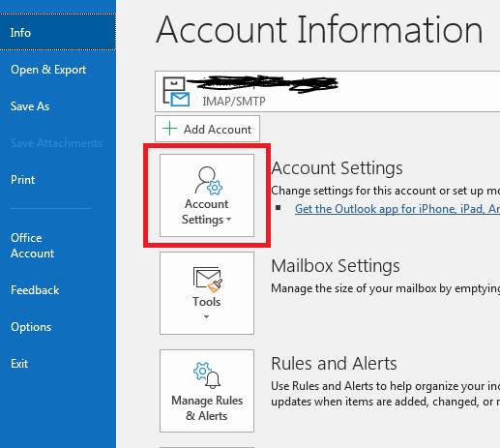Image resolution: width=500 pixels, height=448 pixels.
Task: Open the Get the Outlook app link
Action: (x=397, y=209)
